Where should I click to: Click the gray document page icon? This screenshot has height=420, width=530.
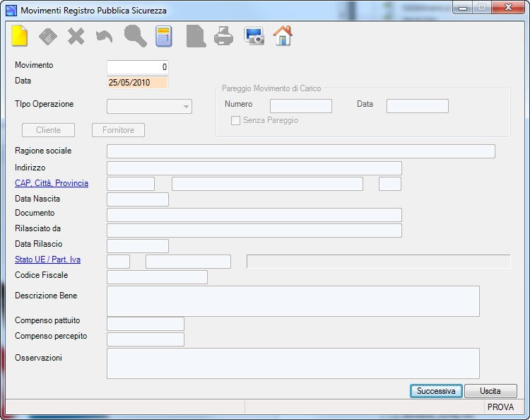tap(196, 36)
